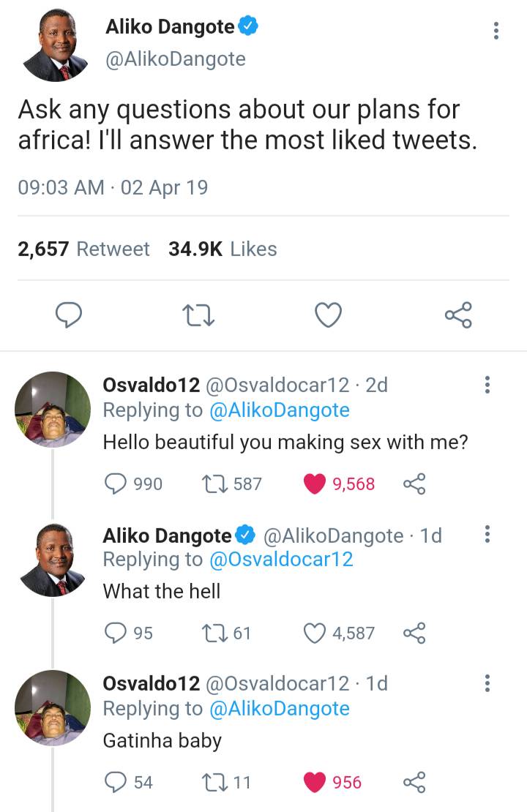Reply to the main Aliko Dangote tweet
The height and width of the screenshot is (812, 527).
click(69, 315)
